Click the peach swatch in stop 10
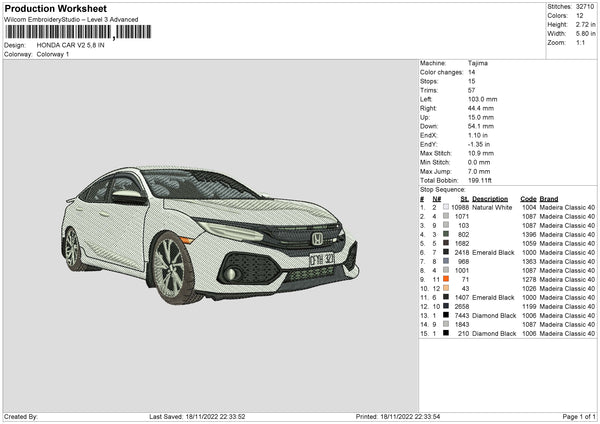 pyautogui.click(x=444, y=288)
